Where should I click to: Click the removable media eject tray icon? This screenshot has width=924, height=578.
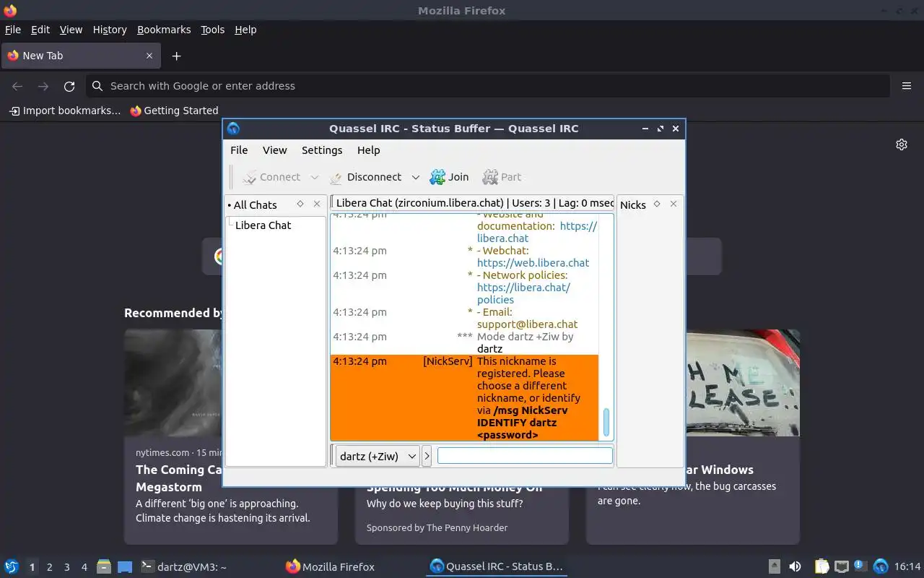(x=774, y=566)
